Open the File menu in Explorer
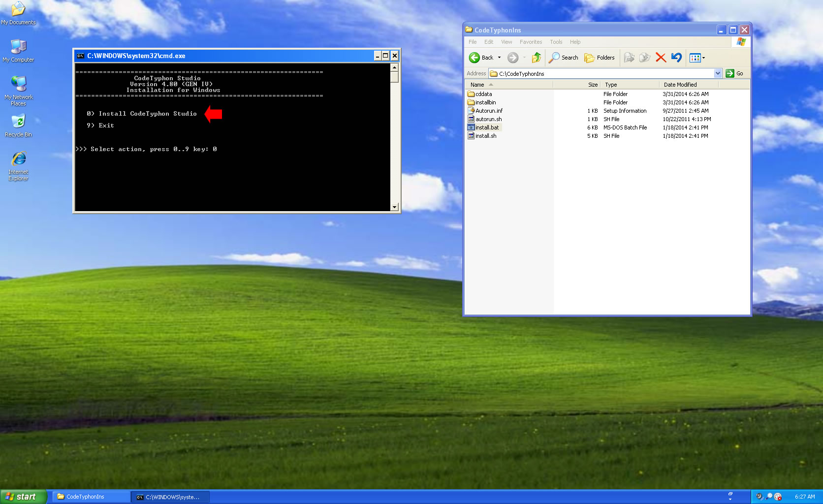This screenshot has width=823, height=504. click(x=473, y=42)
